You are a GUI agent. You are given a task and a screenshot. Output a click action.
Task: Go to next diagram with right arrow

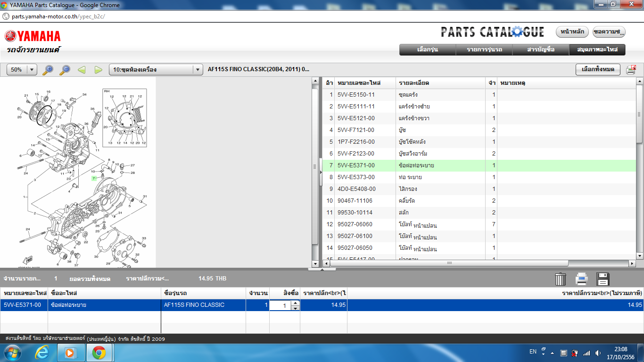pyautogui.click(x=99, y=70)
